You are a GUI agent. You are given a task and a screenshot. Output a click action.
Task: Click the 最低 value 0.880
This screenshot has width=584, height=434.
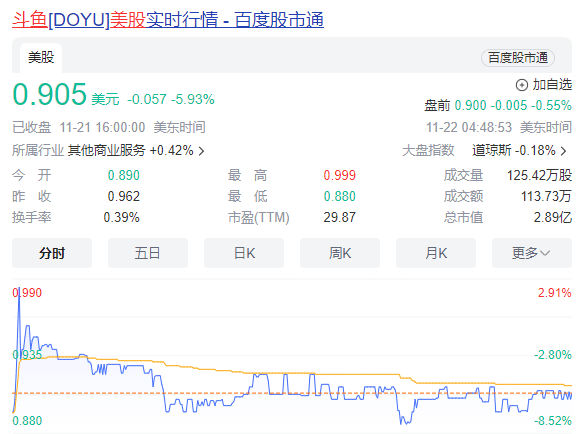click(340, 196)
